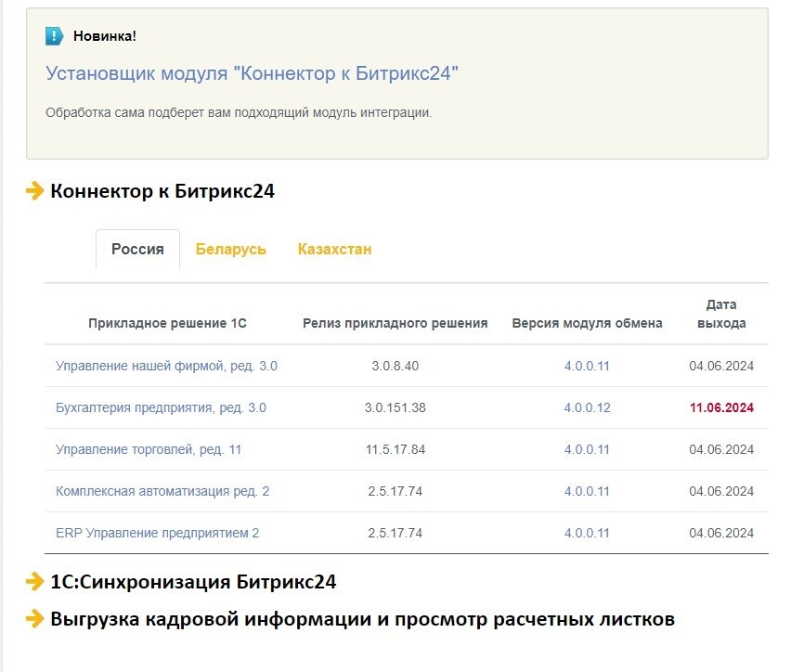Click date 04.06.2024 in Управление торговлей row
This screenshot has height=672, width=791.
(721, 449)
